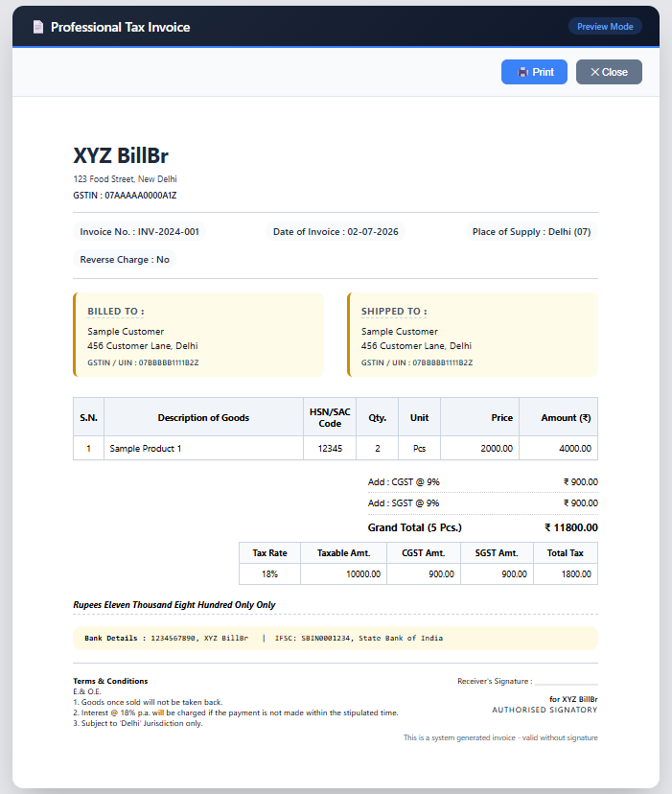
Task: Click Sample Customer under Shipped To
Action: click(x=400, y=332)
